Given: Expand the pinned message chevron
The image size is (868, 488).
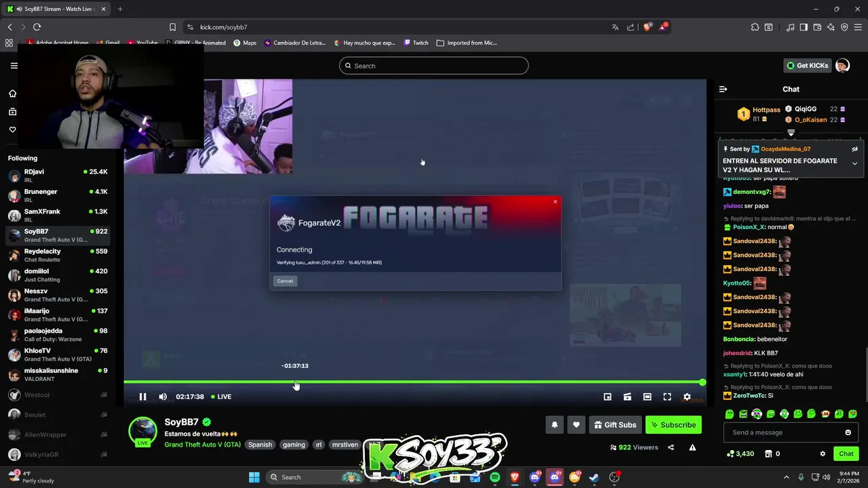Looking at the screenshot, I should point(854,163).
